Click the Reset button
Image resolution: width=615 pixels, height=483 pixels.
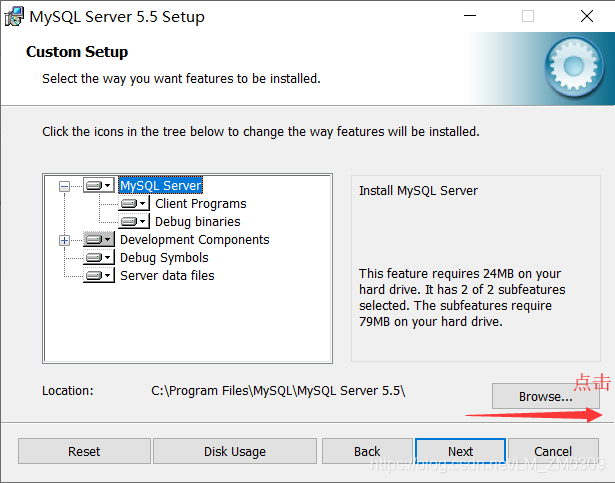84,451
